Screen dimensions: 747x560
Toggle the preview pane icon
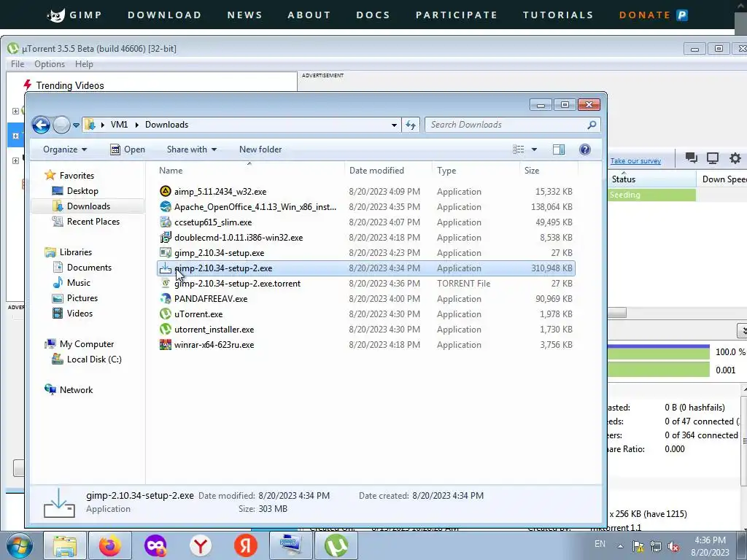click(558, 149)
